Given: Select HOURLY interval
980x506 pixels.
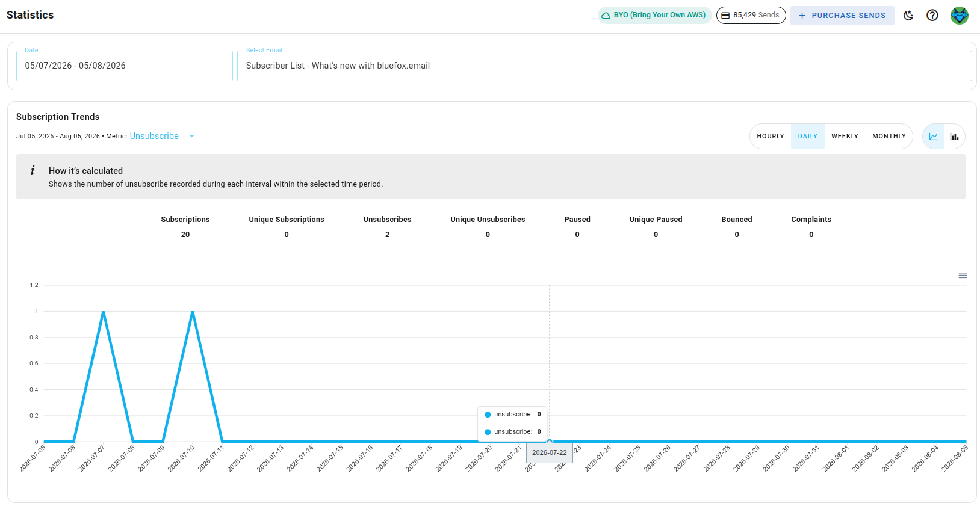Looking at the screenshot, I should pos(771,137).
